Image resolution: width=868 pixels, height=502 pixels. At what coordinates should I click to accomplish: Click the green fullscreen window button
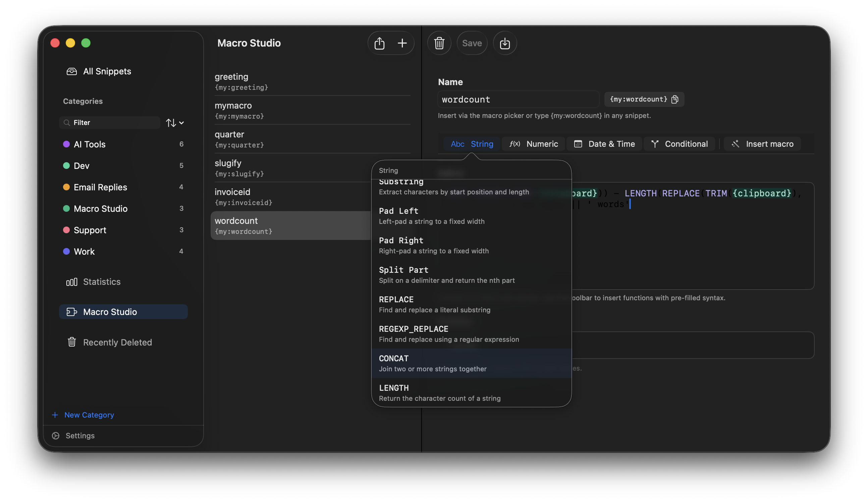[86, 43]
